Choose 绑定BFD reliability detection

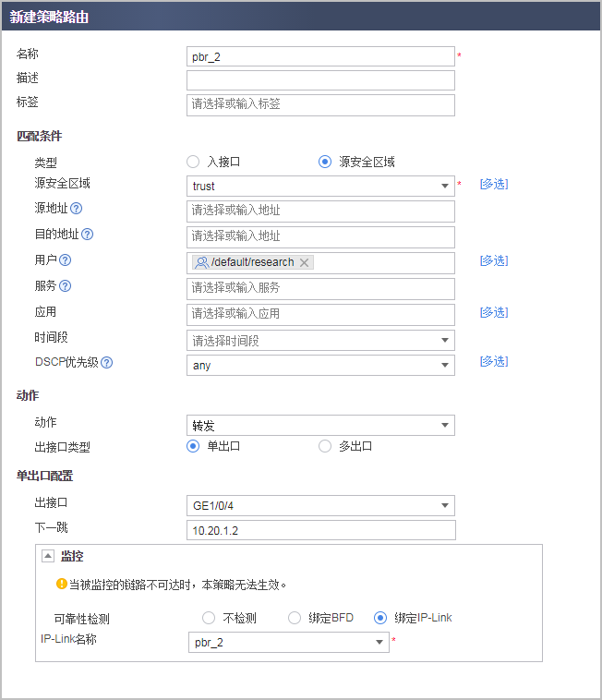click(x=295, y=618)
